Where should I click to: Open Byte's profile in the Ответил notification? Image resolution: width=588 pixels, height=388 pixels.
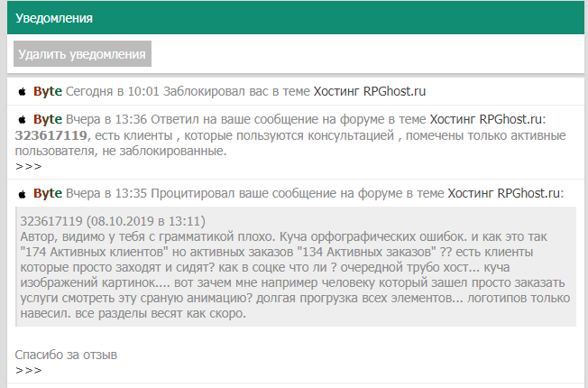pyautogui.click(x=48, y=119)
